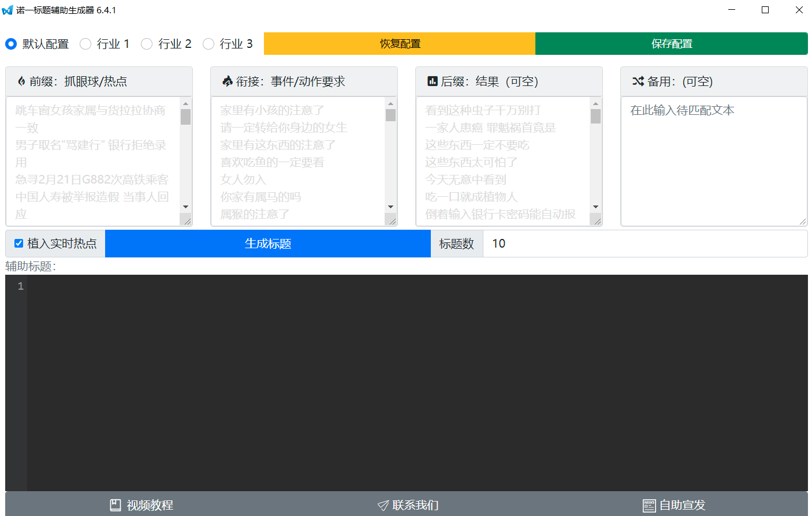The image size is (812, 516).
Task: Click resize grip of 备用 text area
Action: click(802, 221)
